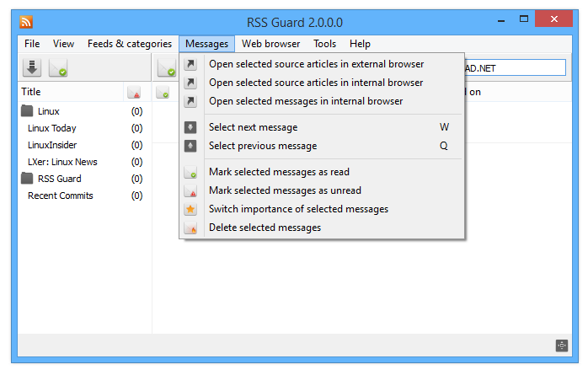The width and height of the screenshot is (588, 375).
Task: Click the mark-read envelope icon in messages toolbar
Action: coord(167,68)
